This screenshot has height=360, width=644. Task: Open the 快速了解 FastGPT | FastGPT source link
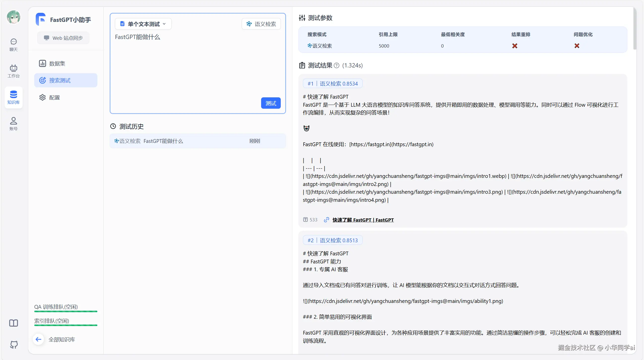point(363,220)
